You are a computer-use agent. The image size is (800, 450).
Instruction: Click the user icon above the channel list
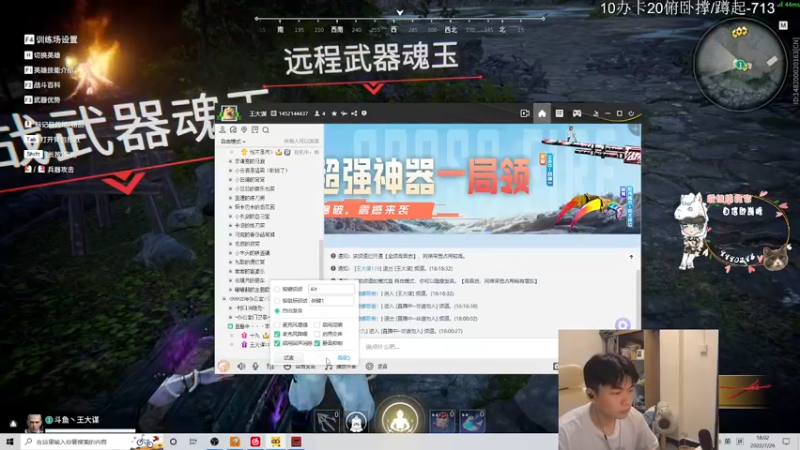coord(222,130)
